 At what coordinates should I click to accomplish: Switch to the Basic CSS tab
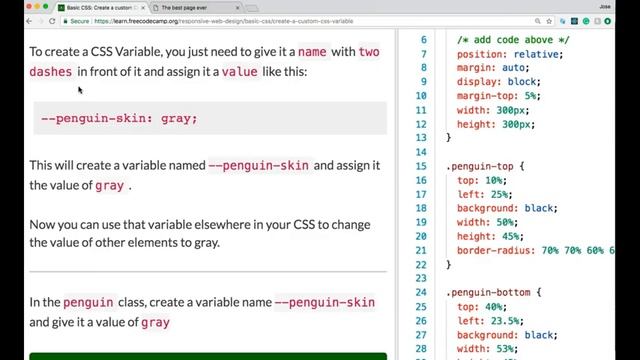(x=101, y=8)
